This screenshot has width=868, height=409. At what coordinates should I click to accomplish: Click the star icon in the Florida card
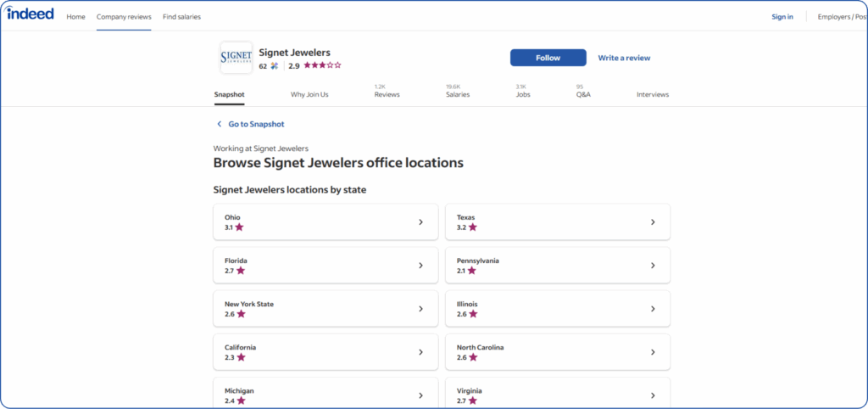tap(240, 271)
